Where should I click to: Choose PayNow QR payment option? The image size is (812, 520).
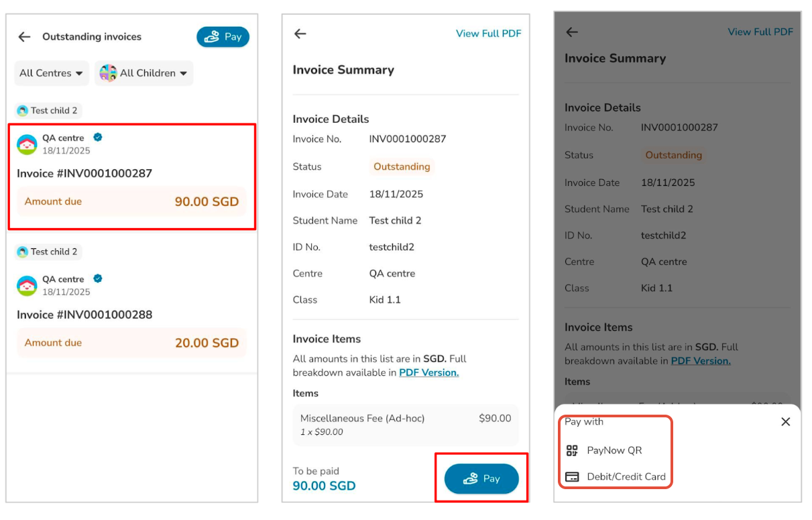click(614, 450)
